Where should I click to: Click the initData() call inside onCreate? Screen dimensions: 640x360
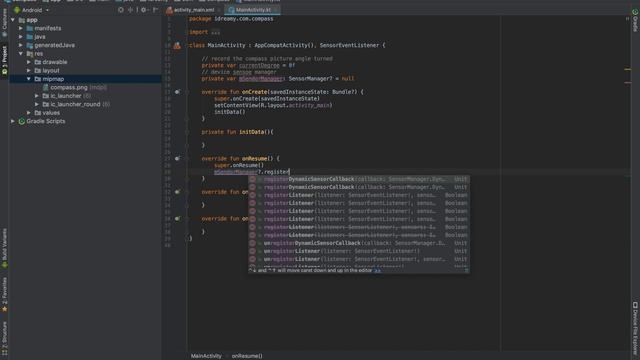pos(230,112)
